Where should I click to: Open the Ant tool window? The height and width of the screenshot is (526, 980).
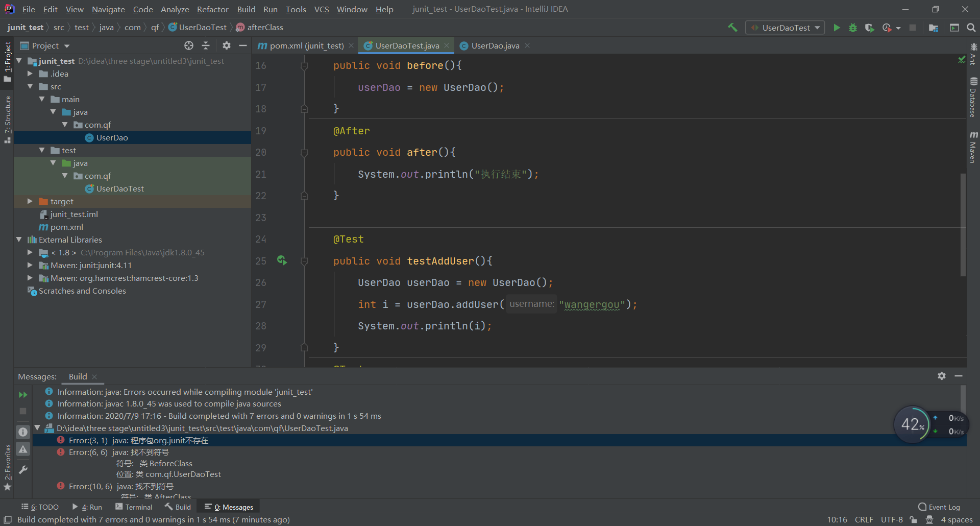[973, 54]
